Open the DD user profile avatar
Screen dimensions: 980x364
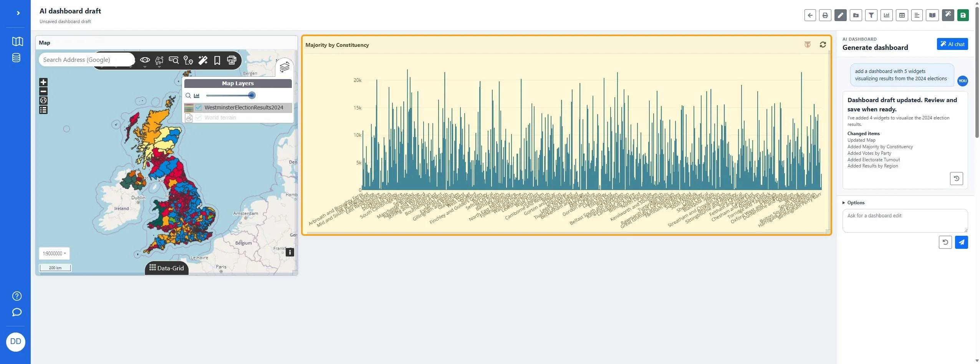point(16,342)
